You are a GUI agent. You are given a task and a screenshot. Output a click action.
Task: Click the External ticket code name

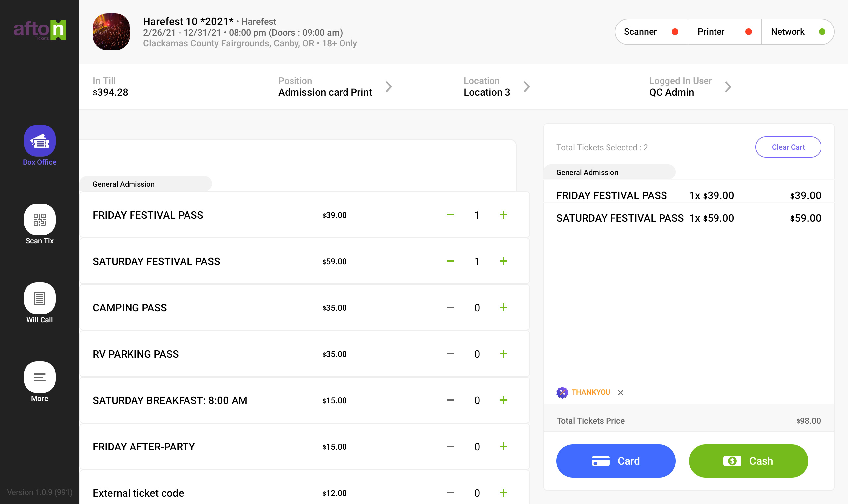pos(138,493)
